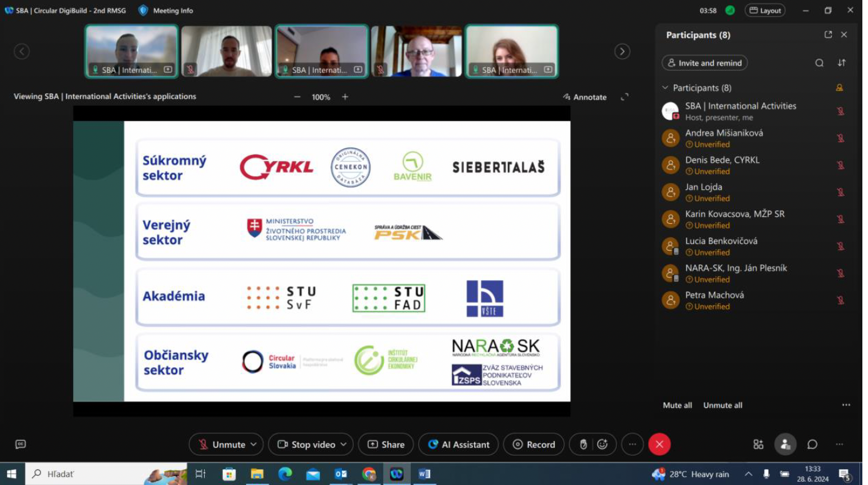Click orange icon right of Participants (8) header
Viewport: 868px width, 485px height.
click(x=840, y=88)
